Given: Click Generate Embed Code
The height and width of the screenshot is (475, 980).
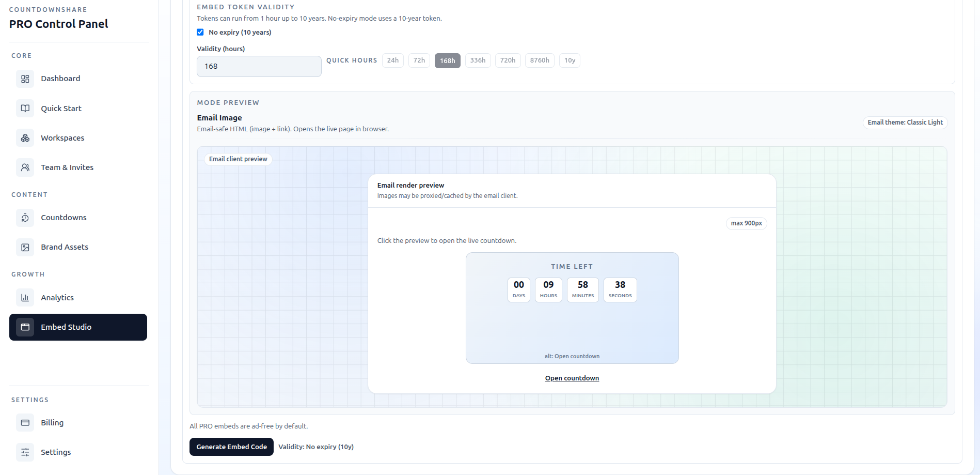Looking at the screenshot, I should (x=231, y=447).
